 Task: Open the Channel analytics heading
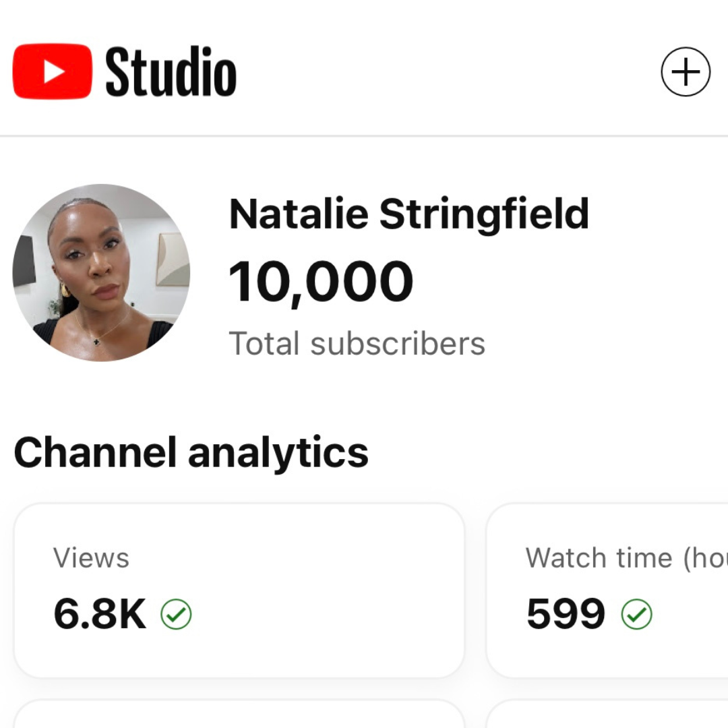[191, 452]
